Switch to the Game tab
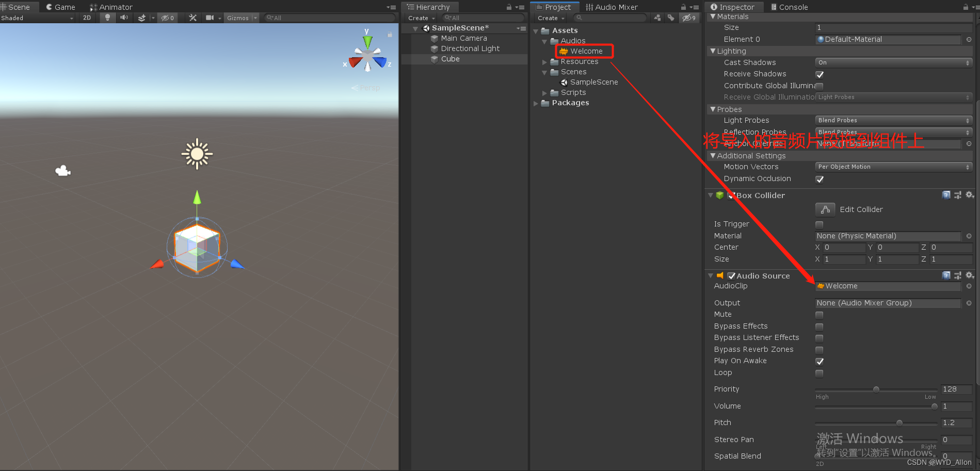The image size is (980, 471). point(60,7)
